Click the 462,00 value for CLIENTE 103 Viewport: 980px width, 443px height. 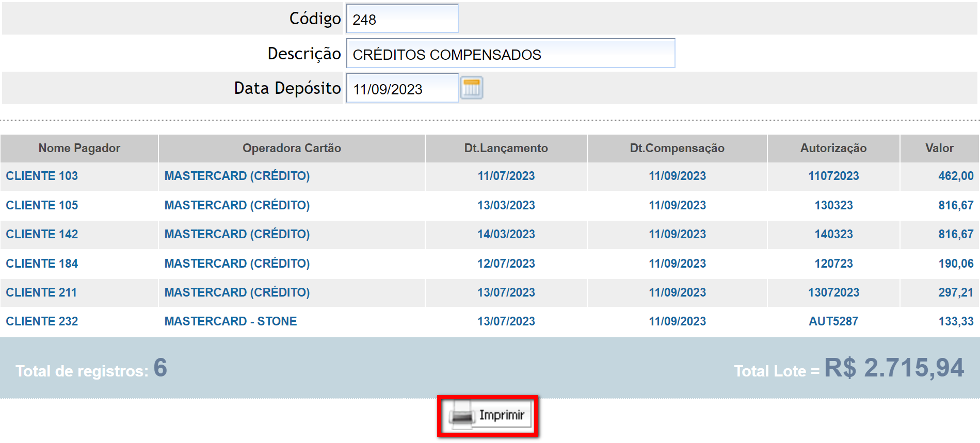(x=955, y=176)
